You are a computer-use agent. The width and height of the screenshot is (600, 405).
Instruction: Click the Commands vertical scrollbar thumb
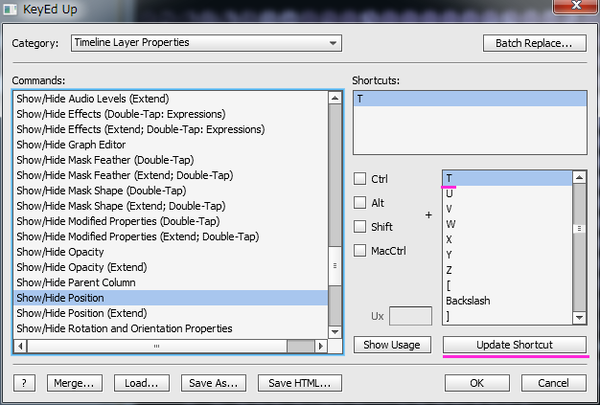coord(335,266)
